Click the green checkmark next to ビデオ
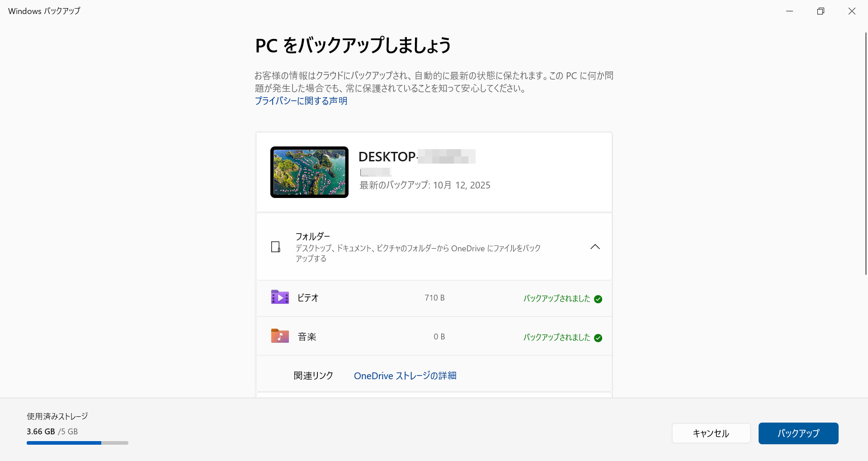868x461 pixels. pyautogui.click(x=598, y=299)
